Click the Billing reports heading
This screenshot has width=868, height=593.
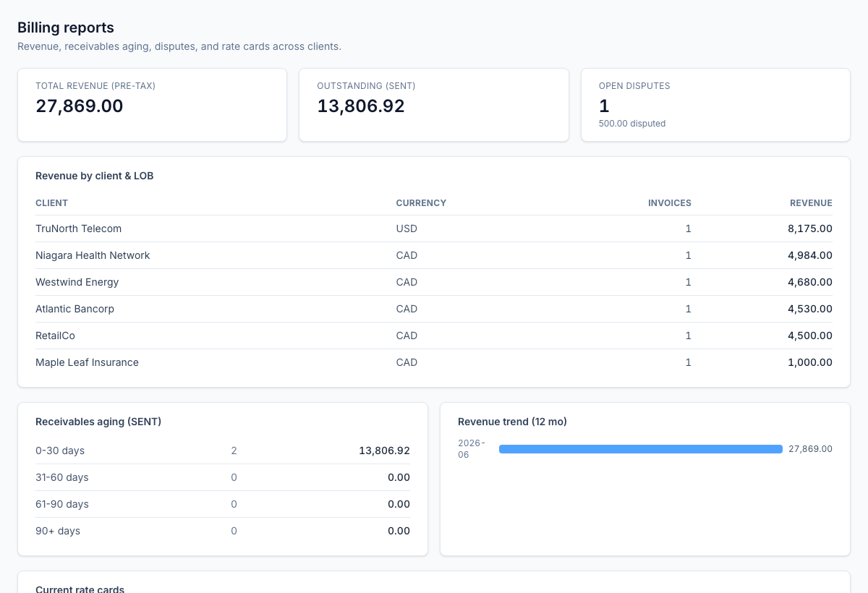click(x=66, y=27)
